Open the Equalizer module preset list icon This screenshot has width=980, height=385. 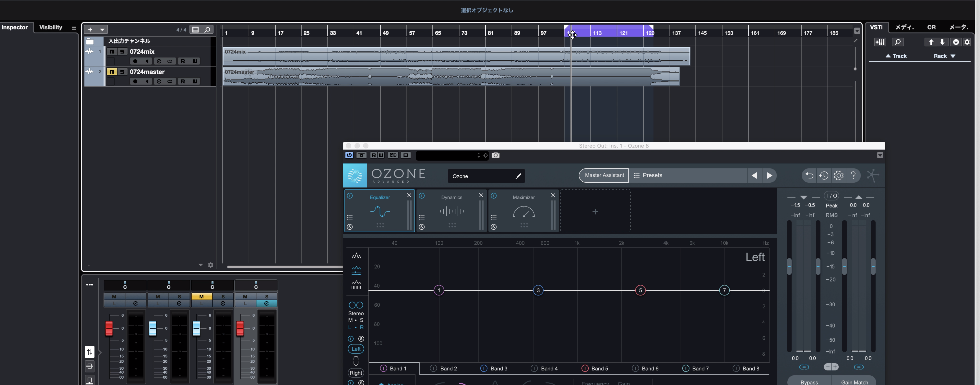[350, 217]
